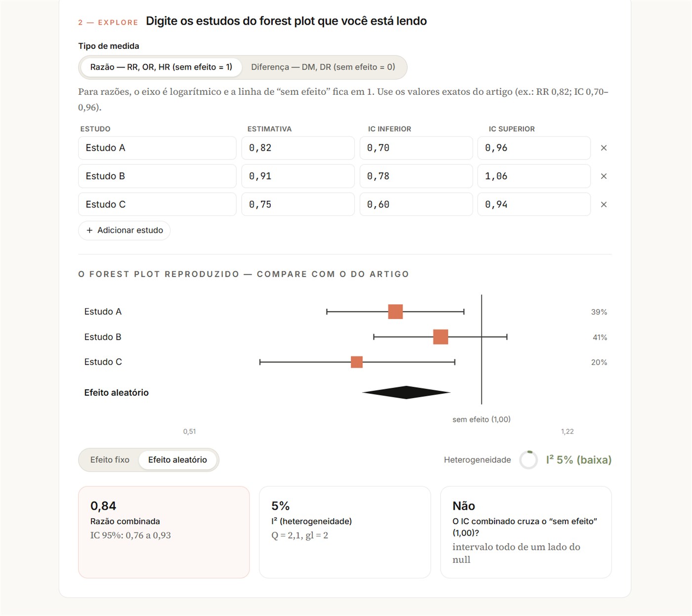Click the heterogeneity I² ring indicator
Image resolution: width=692 pixels, height=616 pixels.
[x=528, y=460]
